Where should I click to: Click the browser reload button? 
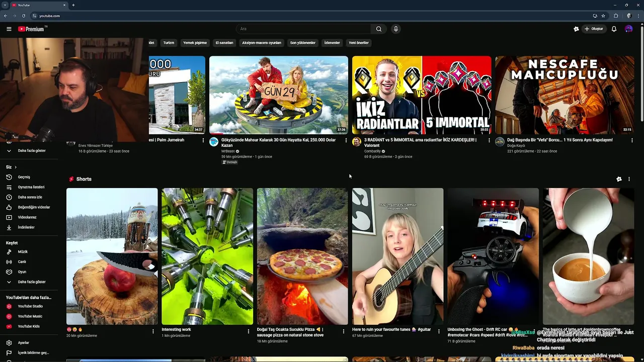(x=23, y=16)
